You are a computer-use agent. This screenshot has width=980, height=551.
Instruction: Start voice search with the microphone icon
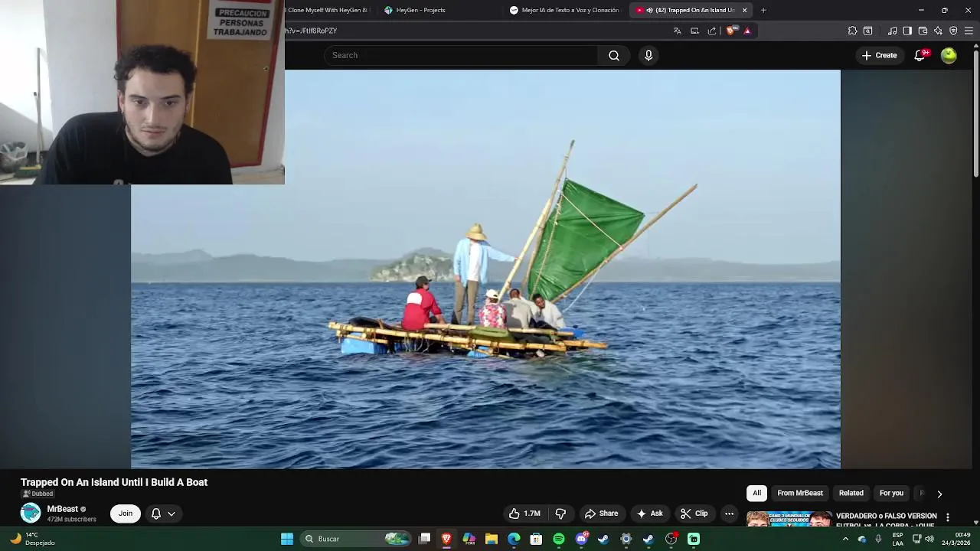(x=648, y=55)
